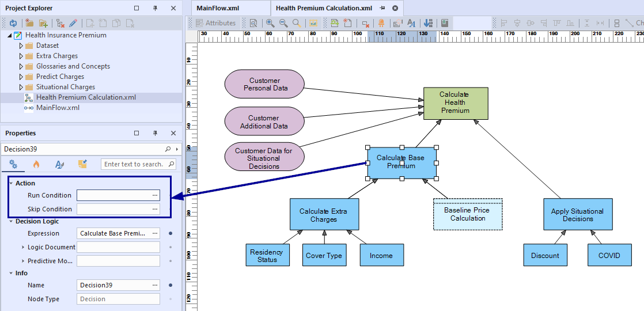Click the zoom in magnifier icon
This screenshot has height=311, width=644.
(270, 23)
